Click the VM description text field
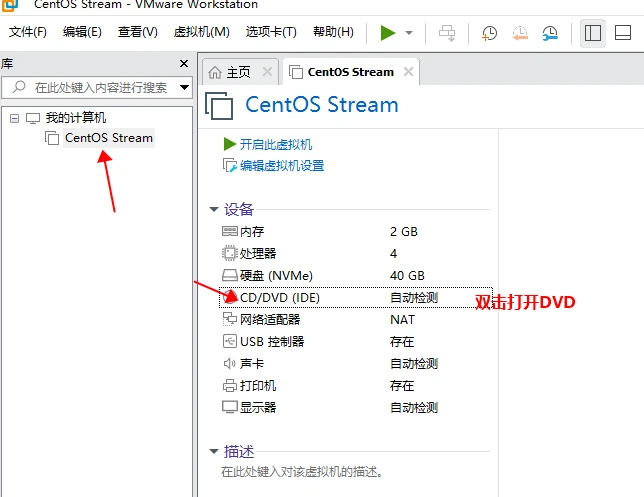 tap(302, 472)
